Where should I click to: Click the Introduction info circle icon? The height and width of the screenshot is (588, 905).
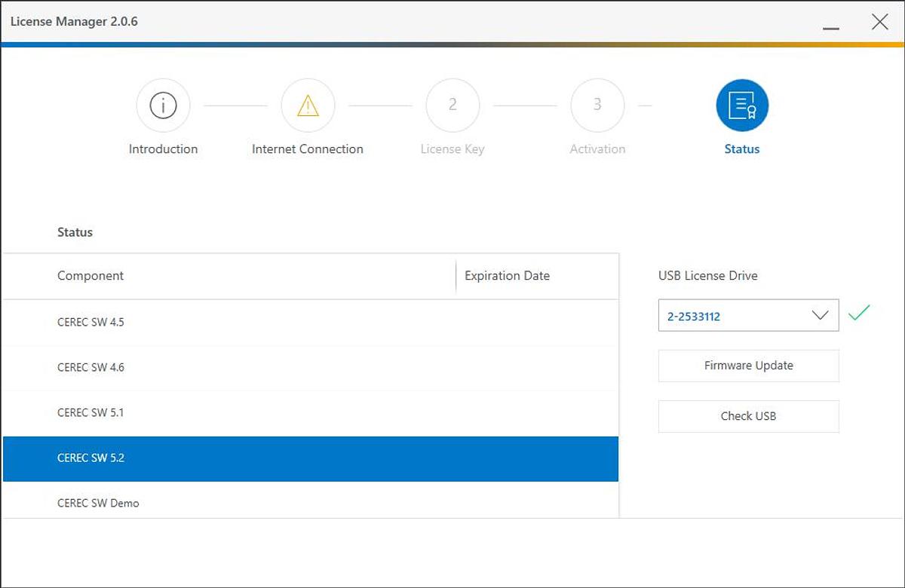(x=163, y=106)
